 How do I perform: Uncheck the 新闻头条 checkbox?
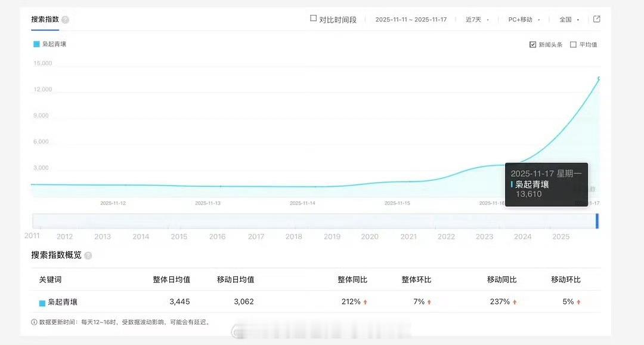pyautogui.click(x=532, y=44)
